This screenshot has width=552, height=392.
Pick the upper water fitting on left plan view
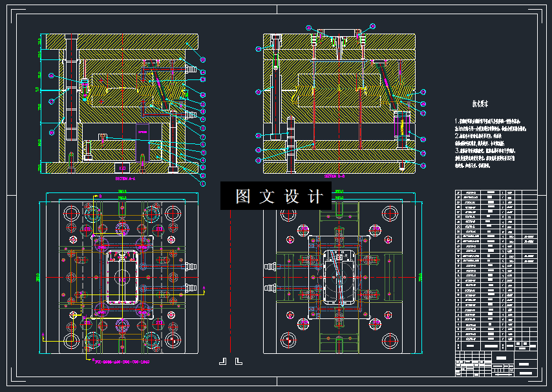point(191,266)
